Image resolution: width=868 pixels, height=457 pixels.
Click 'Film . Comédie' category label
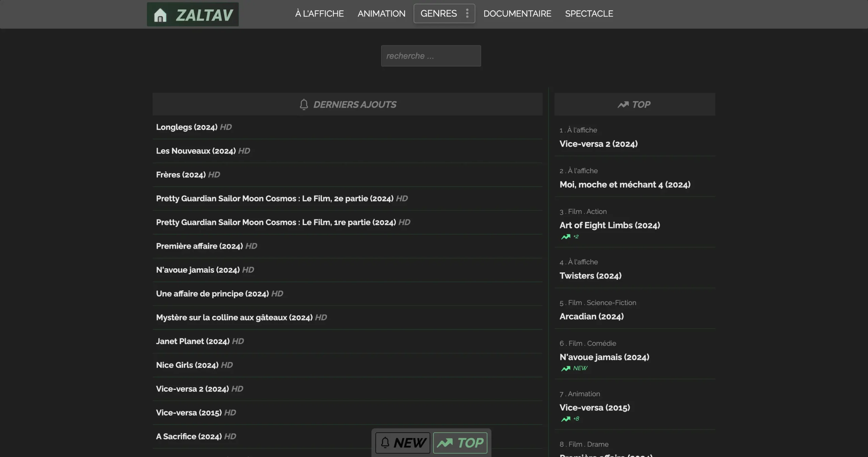(x=592, y=343)
